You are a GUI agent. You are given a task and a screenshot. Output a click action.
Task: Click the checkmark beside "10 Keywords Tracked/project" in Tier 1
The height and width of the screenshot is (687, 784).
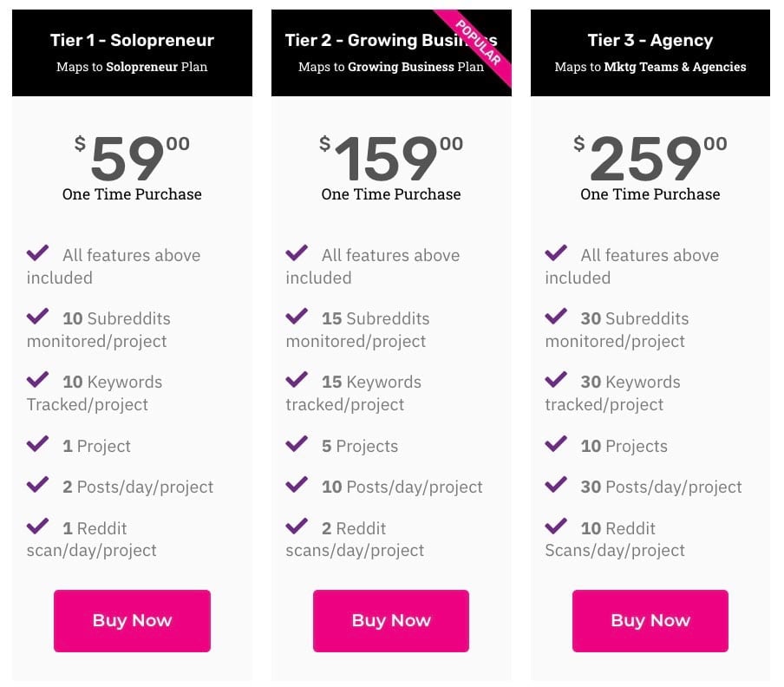[x=37, y=378]
